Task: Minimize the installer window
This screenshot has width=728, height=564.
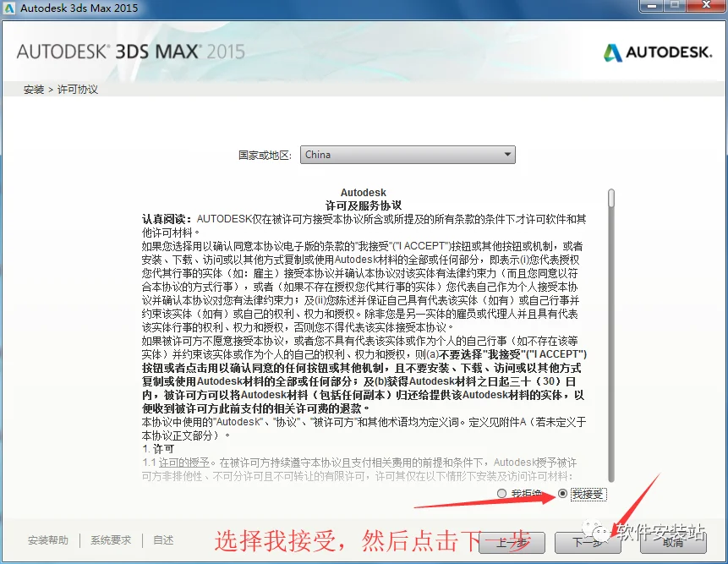Action: [652, 5]
